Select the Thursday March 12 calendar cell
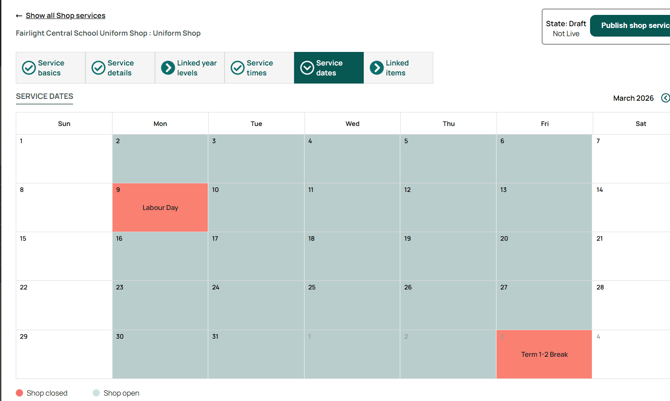Screen dimensions: 670x401 pyautogui.click(x=448, y=208)
